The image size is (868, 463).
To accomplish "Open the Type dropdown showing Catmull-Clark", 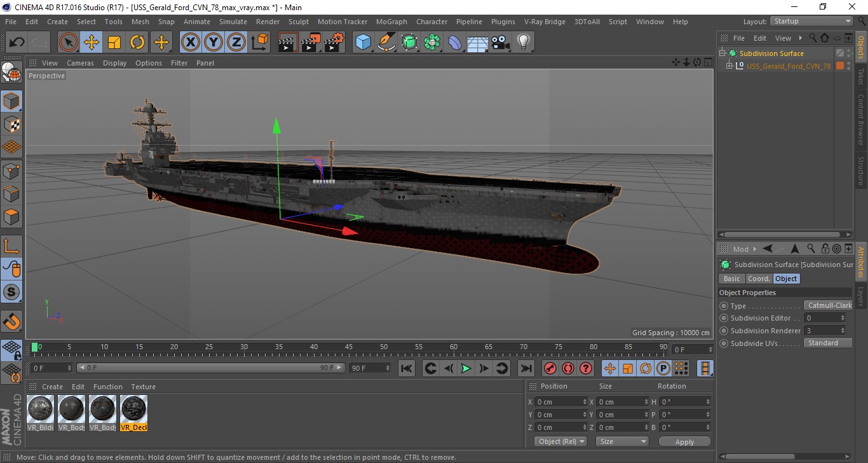I will 828,305.
